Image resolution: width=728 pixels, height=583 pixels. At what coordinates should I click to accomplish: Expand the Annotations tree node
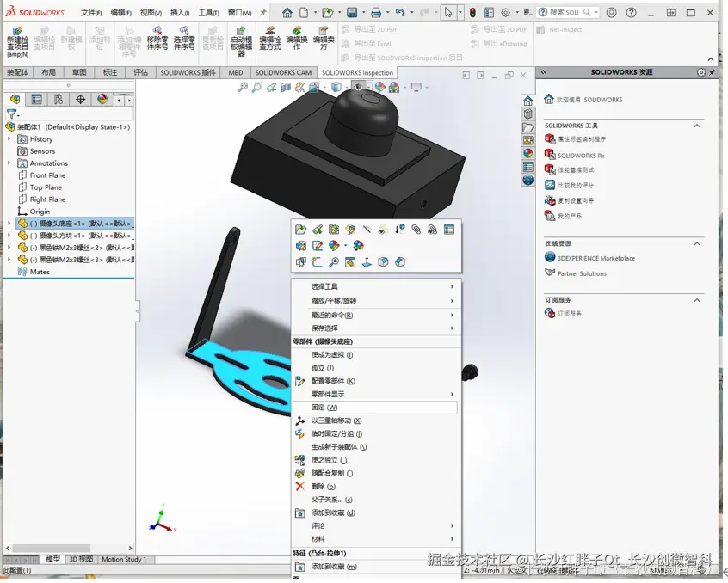(9, 163)
